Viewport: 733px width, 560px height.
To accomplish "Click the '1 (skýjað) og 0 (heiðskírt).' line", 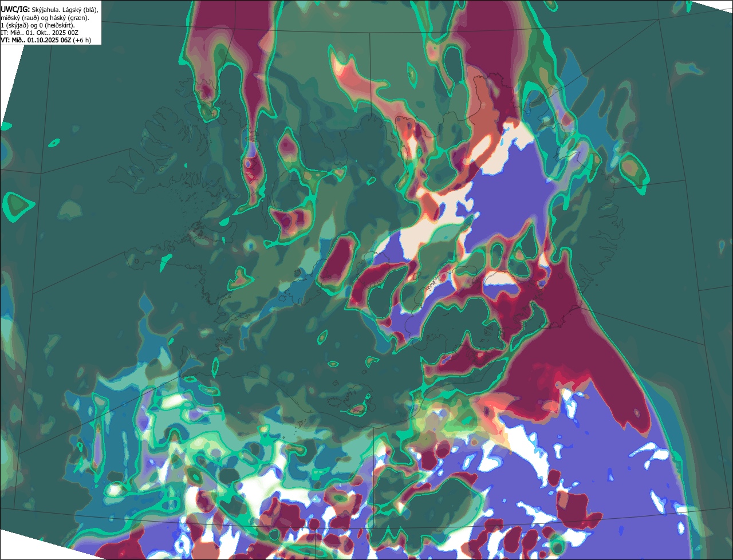I will 38,25.
